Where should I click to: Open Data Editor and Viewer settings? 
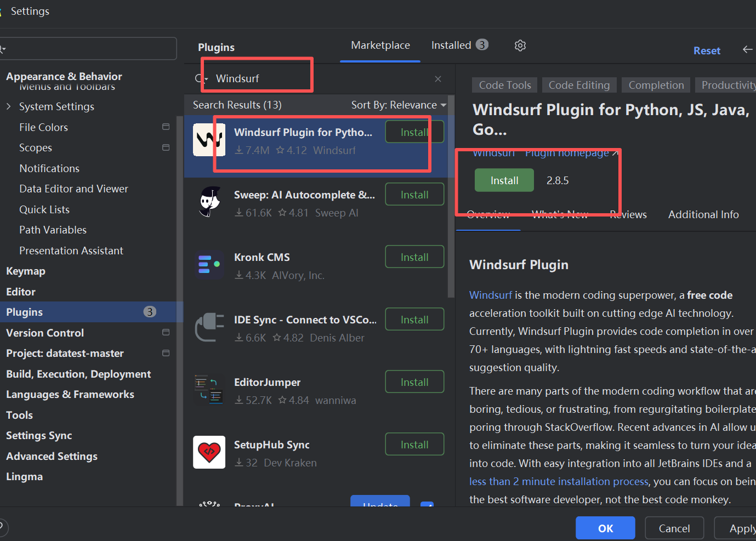coord(73,189)
